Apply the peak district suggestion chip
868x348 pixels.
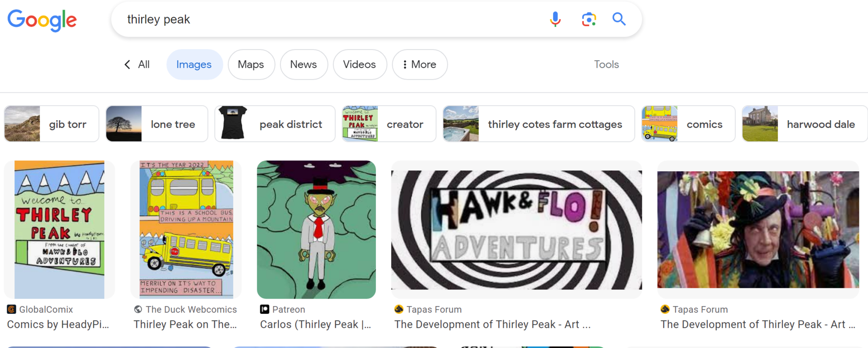point(275,124)
